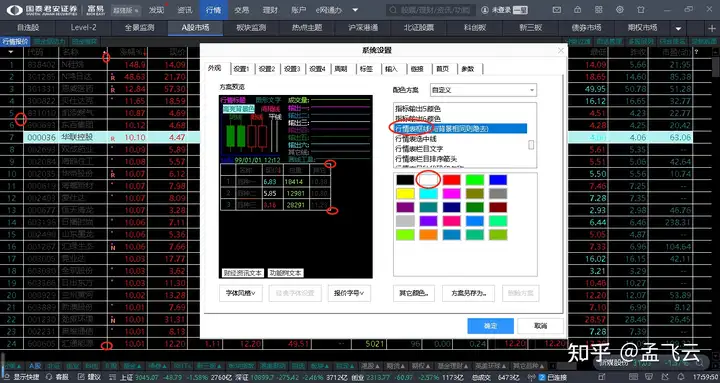Click the 行情报价 sub-tab
Screen dimensions: 720x383
tap(15, 41)
